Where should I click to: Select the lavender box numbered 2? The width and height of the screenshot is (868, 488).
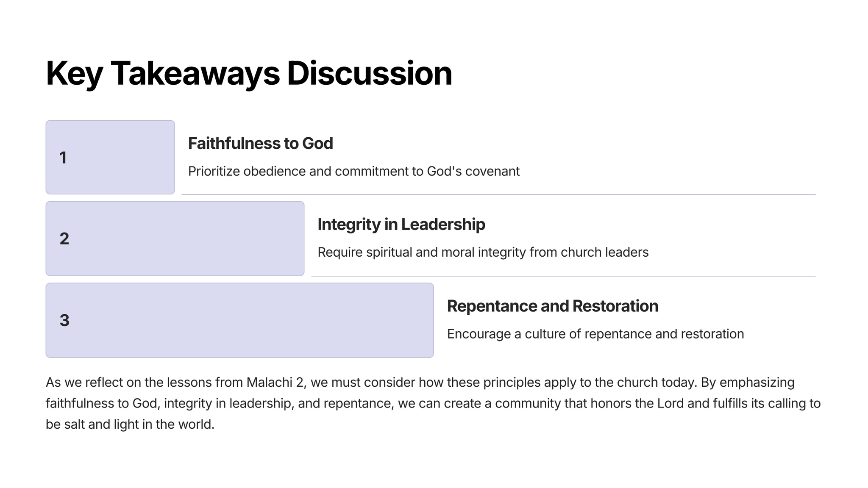(x=175, y=238)
